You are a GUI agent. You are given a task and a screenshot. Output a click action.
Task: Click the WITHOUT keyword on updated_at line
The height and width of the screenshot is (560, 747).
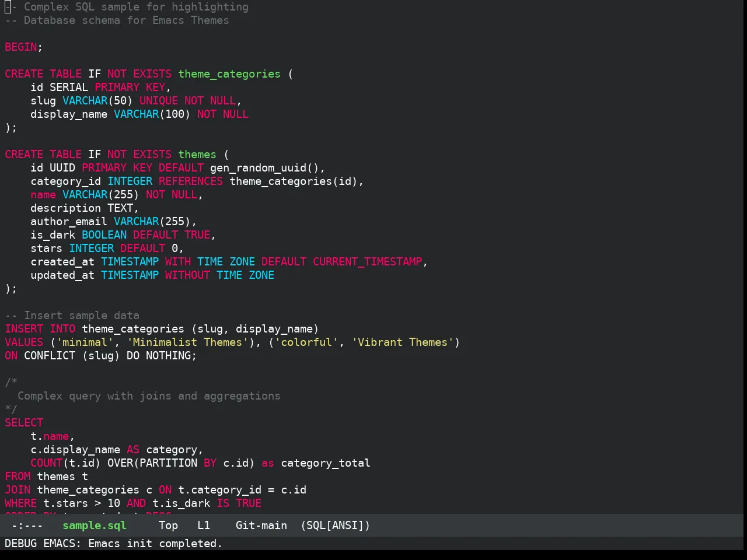[x=187, y=275]
